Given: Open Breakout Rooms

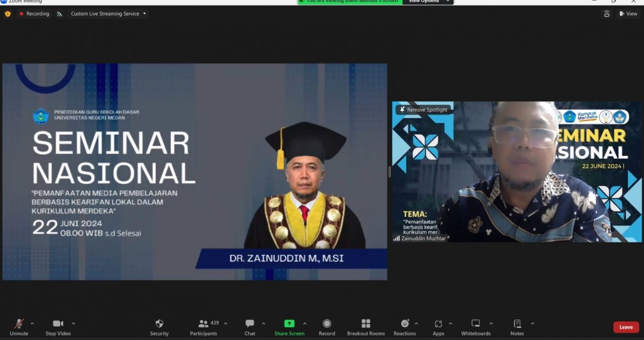Looking at the screenshot, I should 365,327.
